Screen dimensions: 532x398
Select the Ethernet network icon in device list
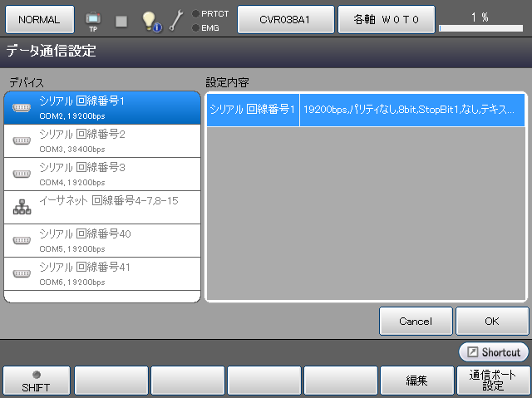click(x=22, y=207)
